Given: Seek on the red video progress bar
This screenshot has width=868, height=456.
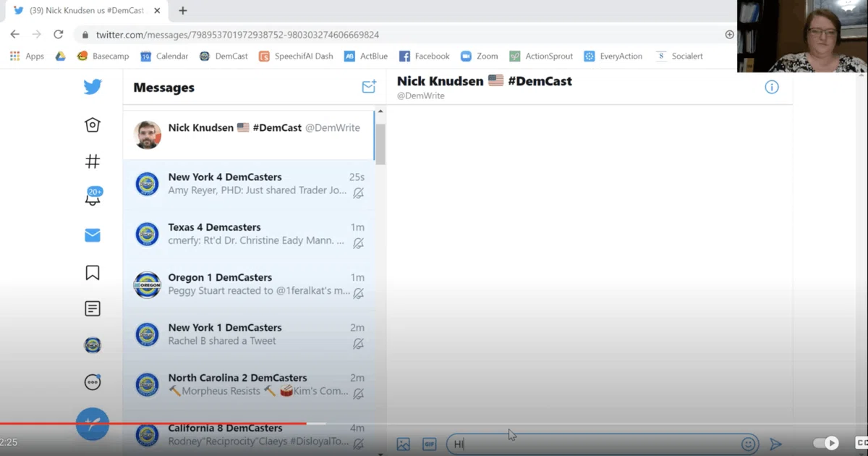Looking at the screenshot, I should pos(153,423).
